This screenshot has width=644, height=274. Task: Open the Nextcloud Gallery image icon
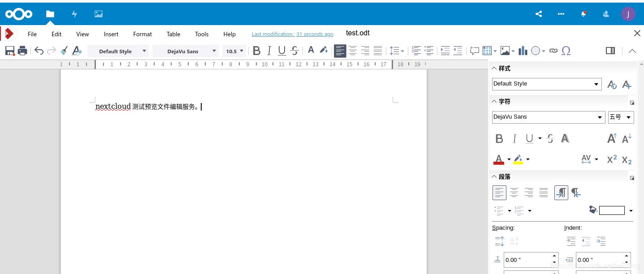(99, 14)
